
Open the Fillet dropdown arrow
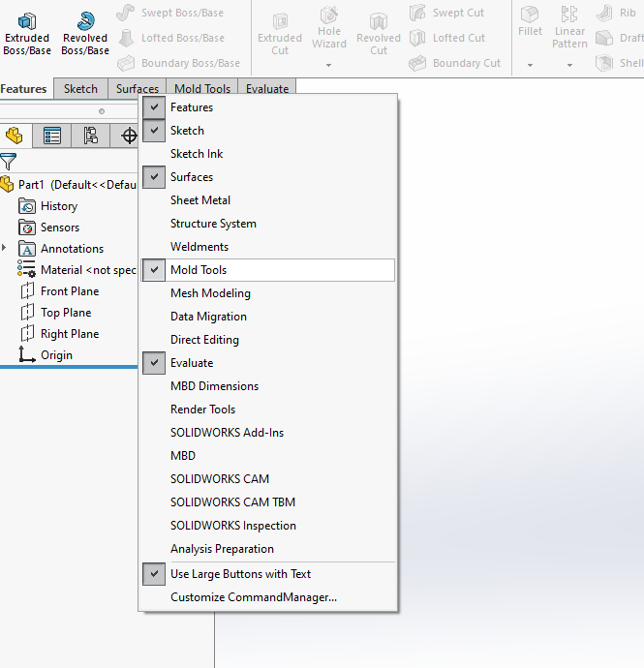coord(530,65)
